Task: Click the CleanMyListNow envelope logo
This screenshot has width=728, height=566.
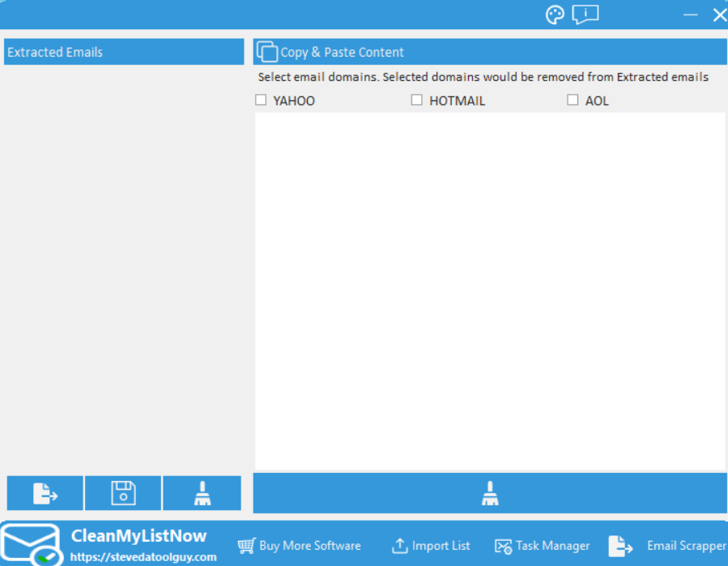Action: click(31, 544)
